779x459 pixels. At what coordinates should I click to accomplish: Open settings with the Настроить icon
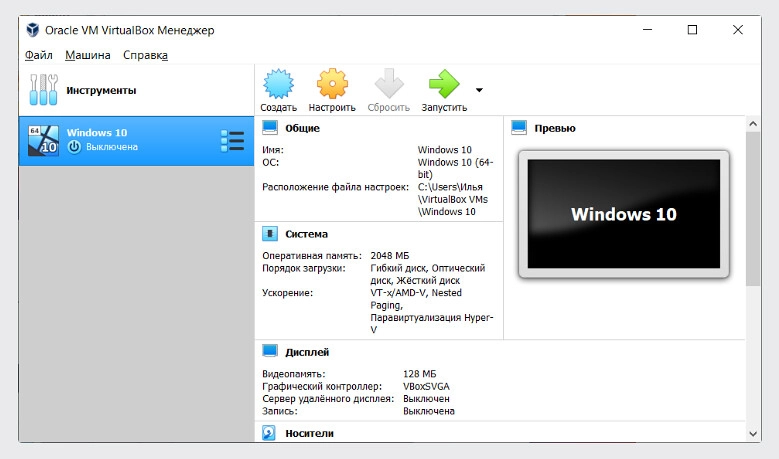click(332, 83)
